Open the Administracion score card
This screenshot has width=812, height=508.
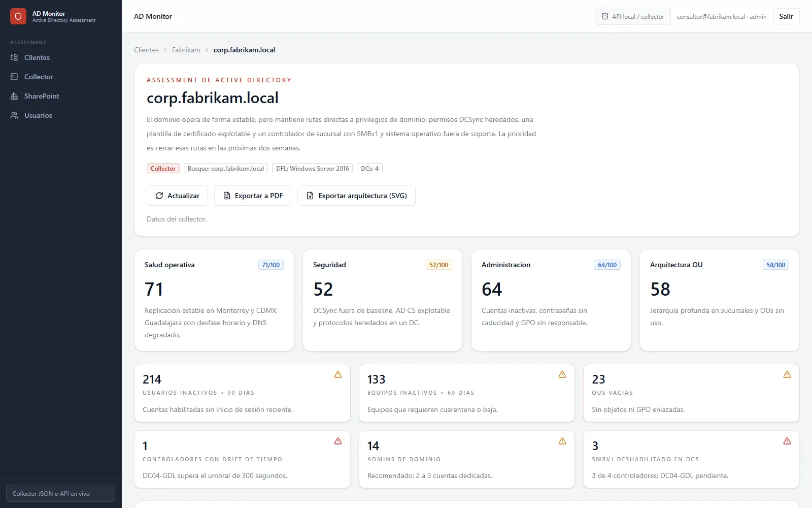tap(551, 300)
